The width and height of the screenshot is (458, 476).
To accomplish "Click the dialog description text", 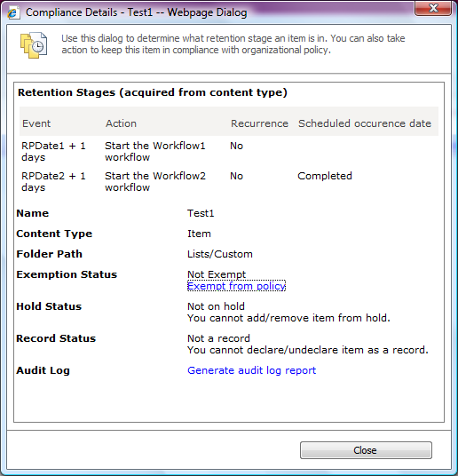I will pos(233,44).
